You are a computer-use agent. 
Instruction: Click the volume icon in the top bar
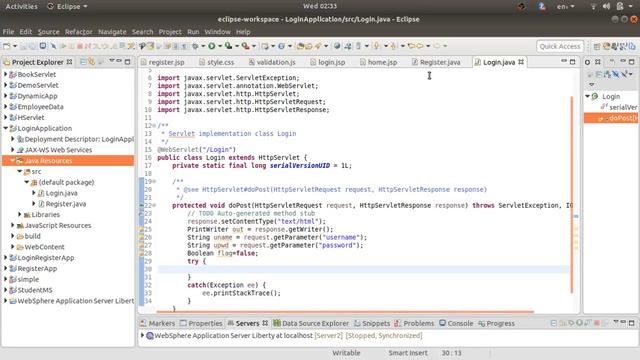pos(607,6)
